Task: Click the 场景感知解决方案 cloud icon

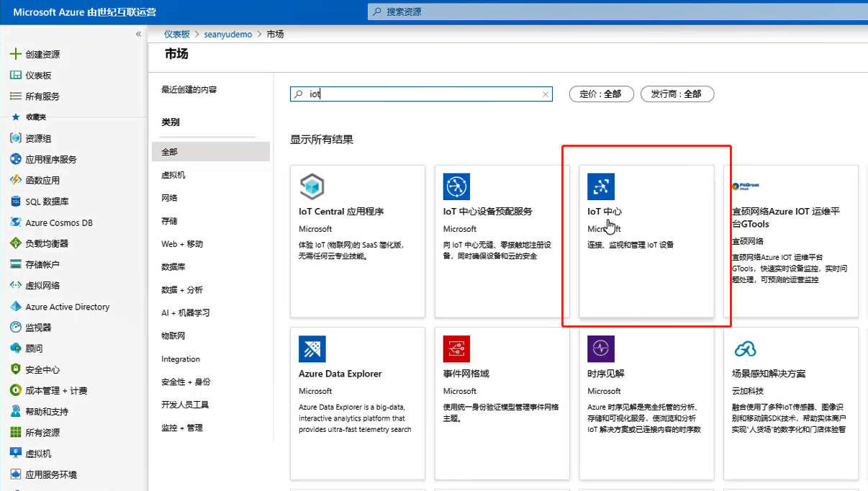Action: 745,350
